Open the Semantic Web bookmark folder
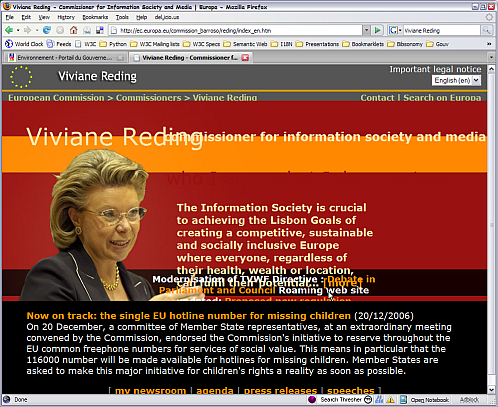The height and width of the screenshot is (407, 498). click(245, 44)
